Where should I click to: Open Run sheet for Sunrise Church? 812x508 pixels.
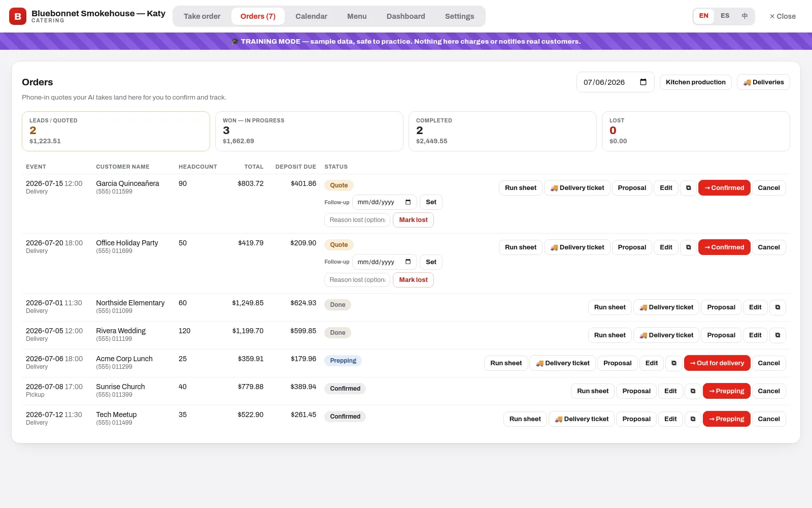(x=593, y=391)
